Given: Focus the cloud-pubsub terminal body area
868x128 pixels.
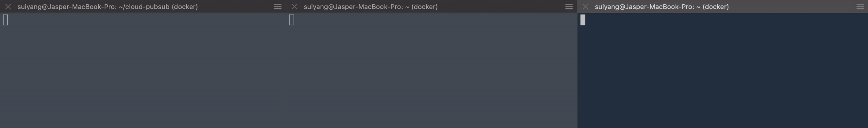Looking at the screenshot, I should pos(143,71).
